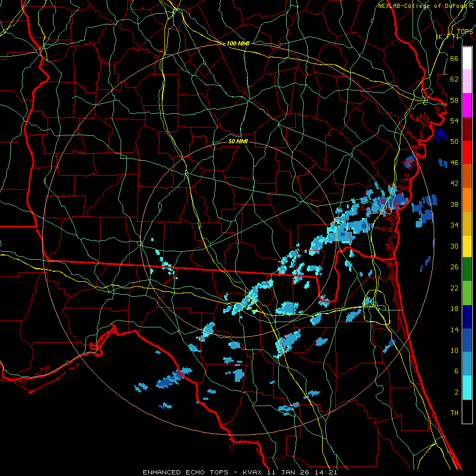
Task: Click the bright red 46-50 kft swatch
Action: click(x=467, y=152)
